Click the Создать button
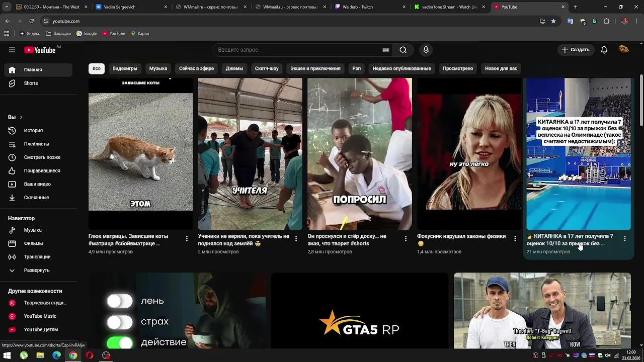 [576, 50]
